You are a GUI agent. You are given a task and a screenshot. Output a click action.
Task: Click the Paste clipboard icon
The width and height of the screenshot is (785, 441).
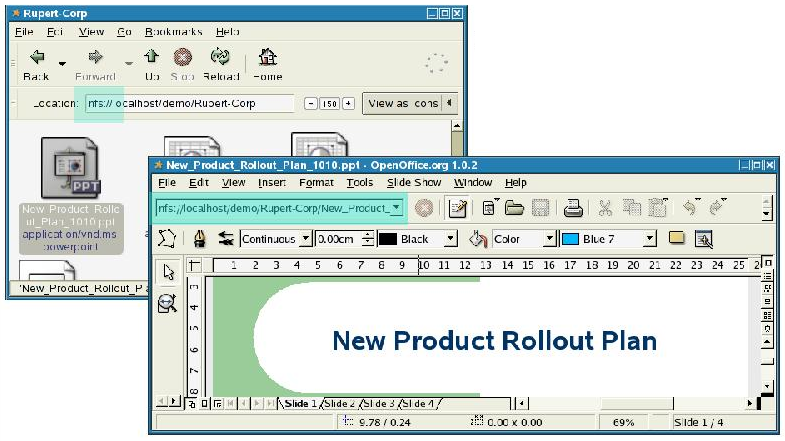(x=658, y=208)
